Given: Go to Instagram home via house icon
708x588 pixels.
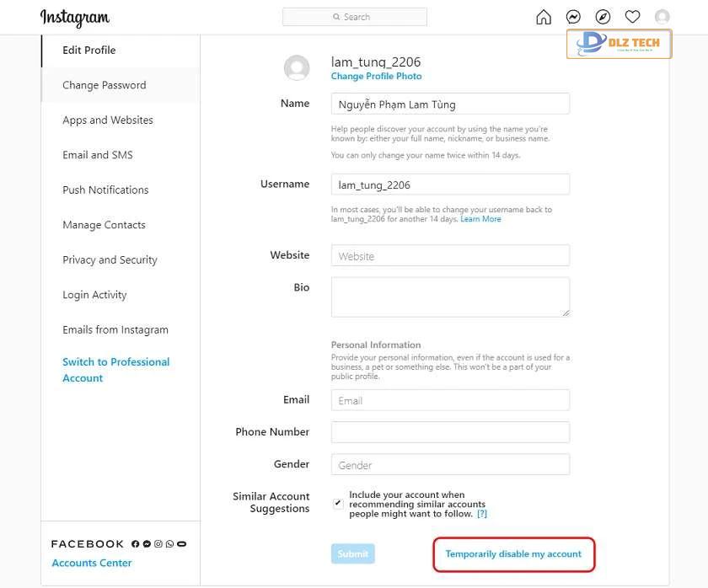Looking at the screenshot, I should click(544, 17).
